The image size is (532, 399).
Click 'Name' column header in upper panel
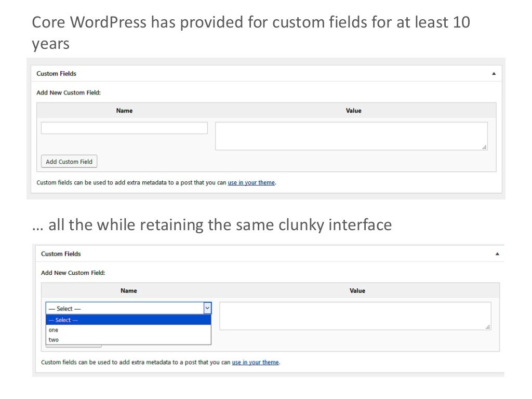pos(124,111)
